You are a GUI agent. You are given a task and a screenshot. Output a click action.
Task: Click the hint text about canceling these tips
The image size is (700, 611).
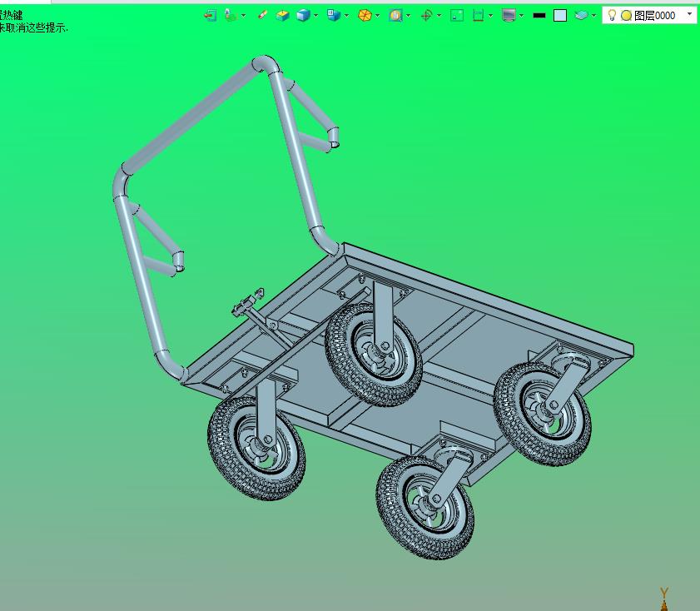coord(33,28)
